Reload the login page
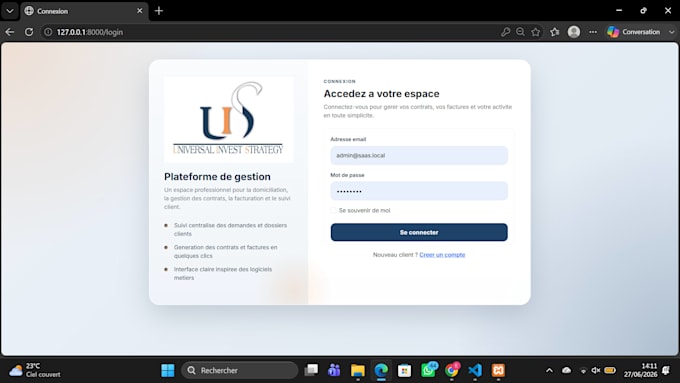This screenshot has width=680, height=383. tap(29, 32)
